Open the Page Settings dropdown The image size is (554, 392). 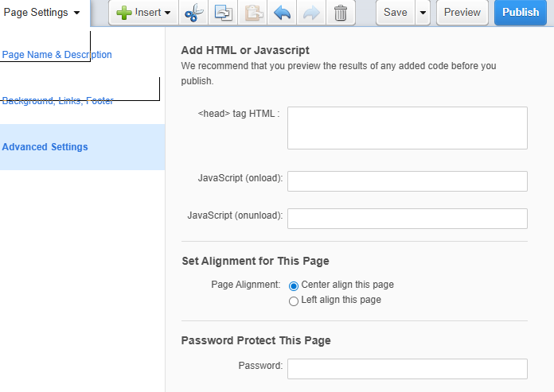(41, 13)
